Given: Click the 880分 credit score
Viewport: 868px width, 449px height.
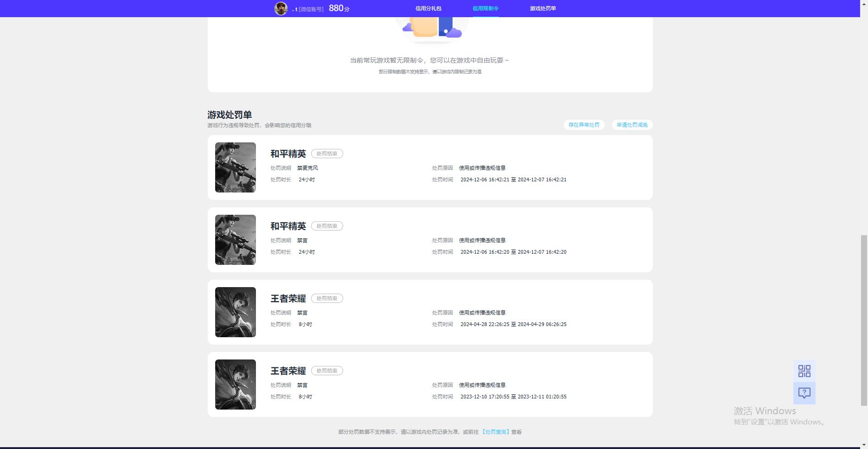Looking at the screenshot, I should click(339, 8).
